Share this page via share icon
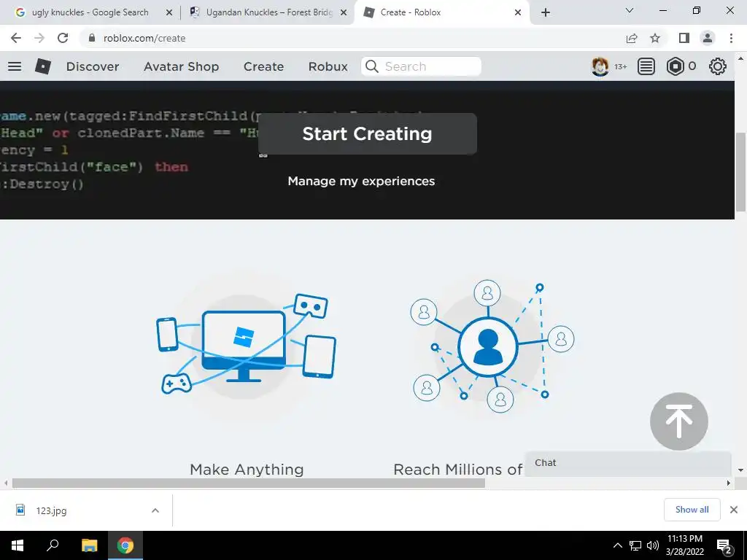The width and height of the screenshot is (747, 560). [x=632, y=38]
